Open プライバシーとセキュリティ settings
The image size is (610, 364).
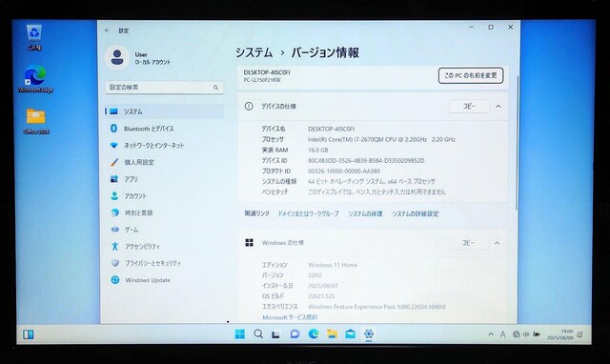click(164, 263)
